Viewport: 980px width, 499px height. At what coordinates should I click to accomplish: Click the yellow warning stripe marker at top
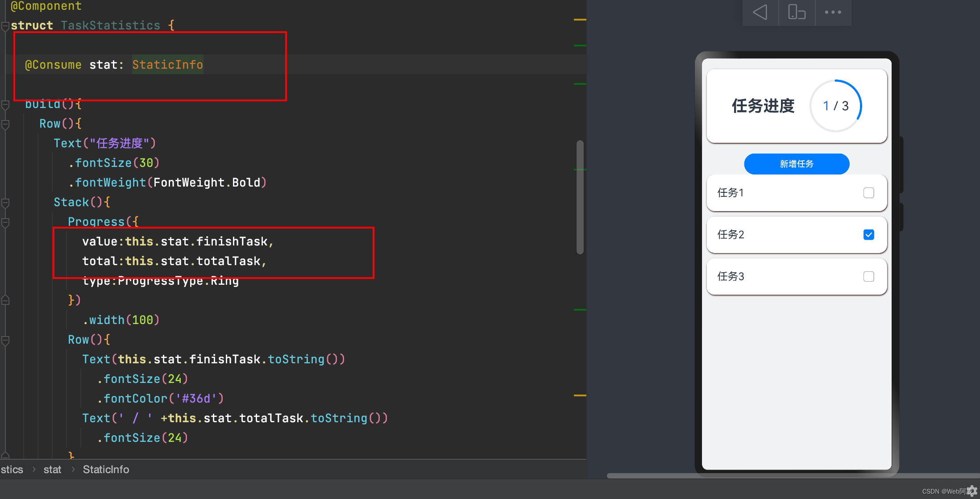point(580,20)
